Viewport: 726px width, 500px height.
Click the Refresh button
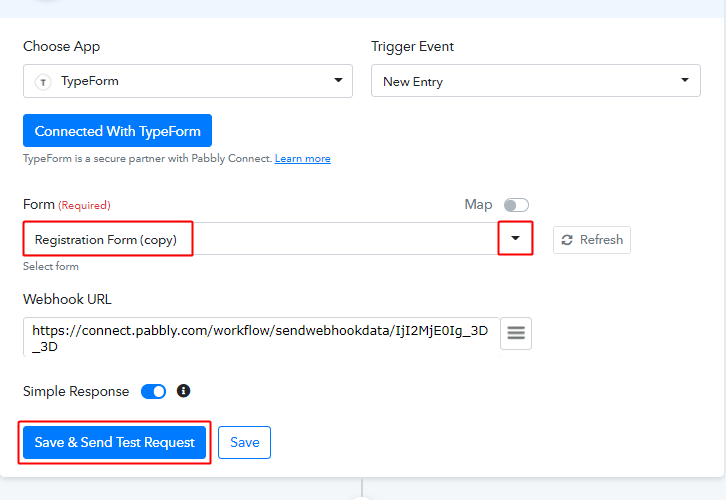(x=592, y=240)
